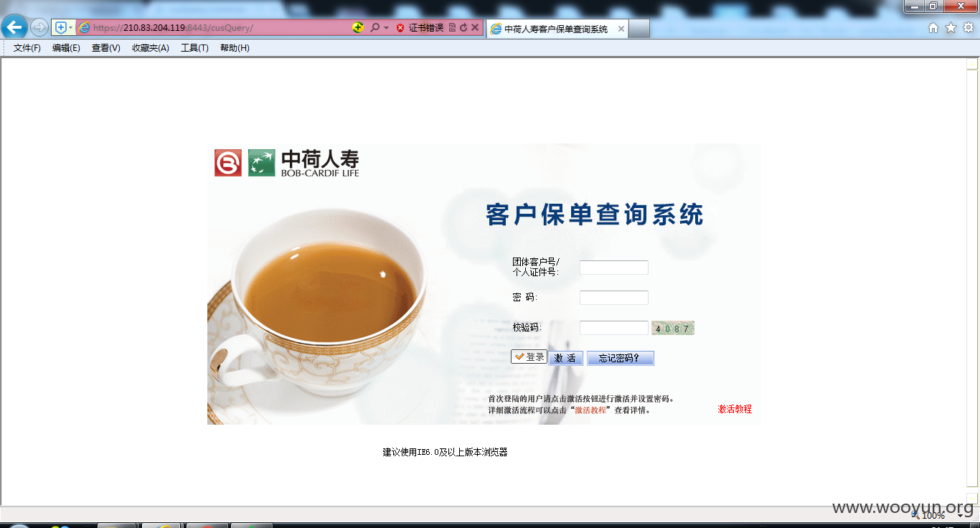The image size is (980, 528).
Task: Open the 文件(F) menu
Action: pos(27,48)
